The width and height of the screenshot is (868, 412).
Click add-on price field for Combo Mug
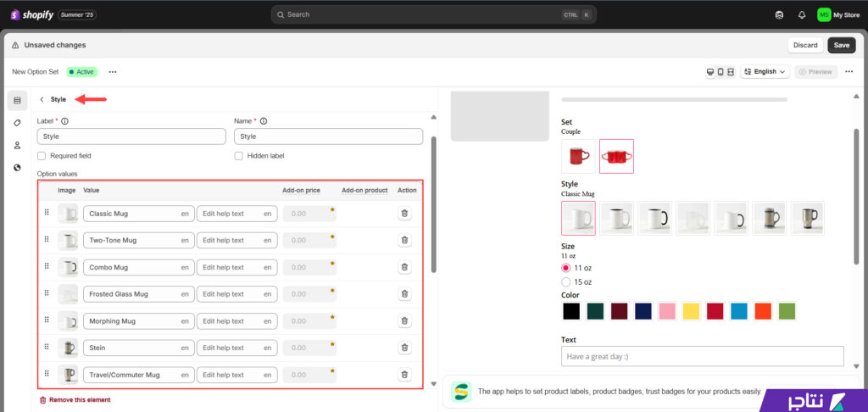[x=309, y=267]
